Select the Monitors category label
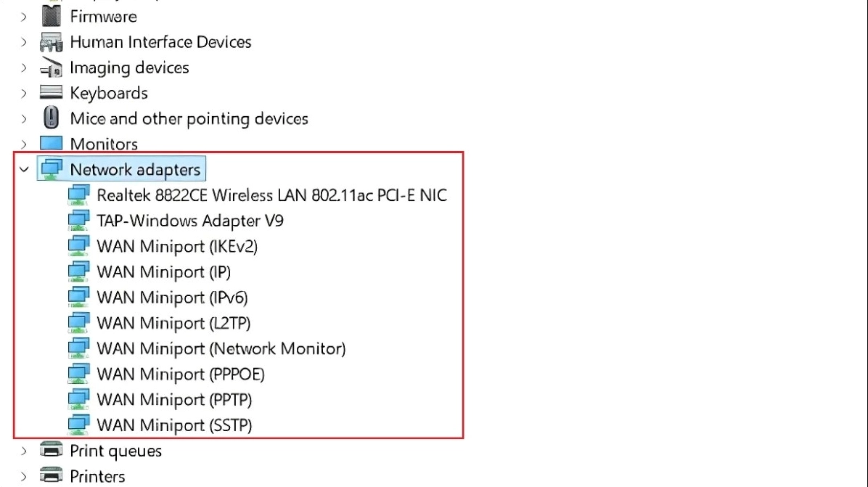The height and width of the screenshot is (487, 868). (x=104, y=144)
